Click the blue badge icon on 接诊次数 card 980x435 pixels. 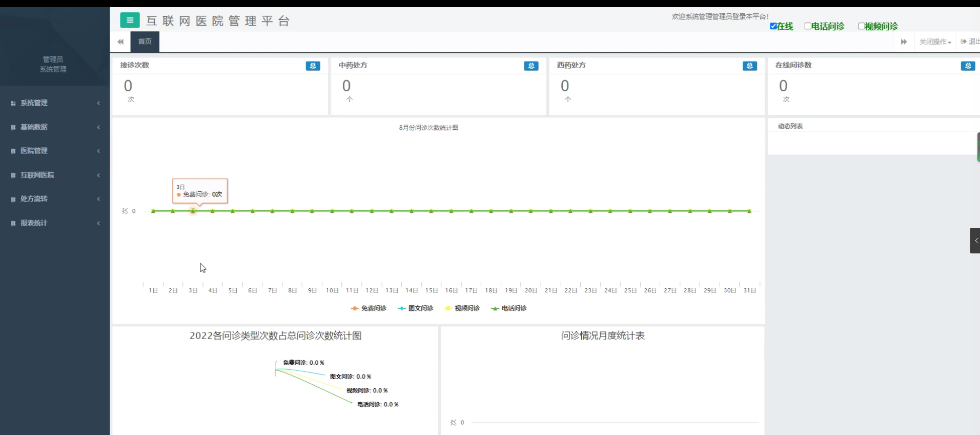[313, 66]
